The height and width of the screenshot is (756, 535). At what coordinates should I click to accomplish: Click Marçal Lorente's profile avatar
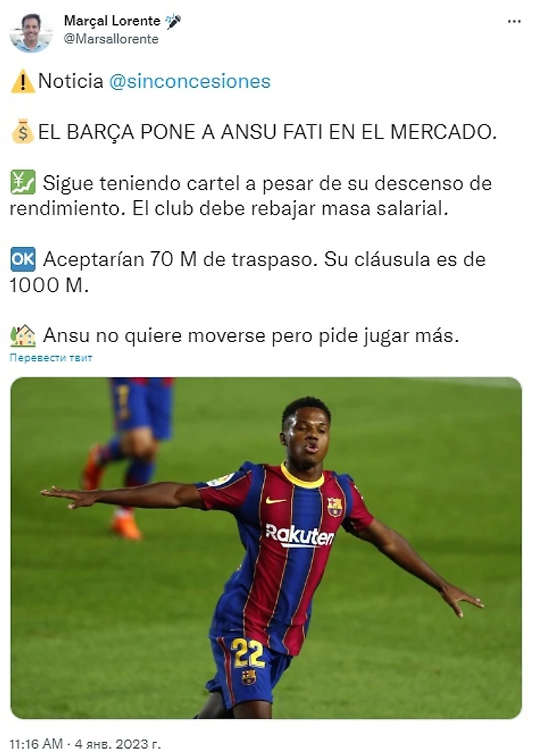pos(31,31)
